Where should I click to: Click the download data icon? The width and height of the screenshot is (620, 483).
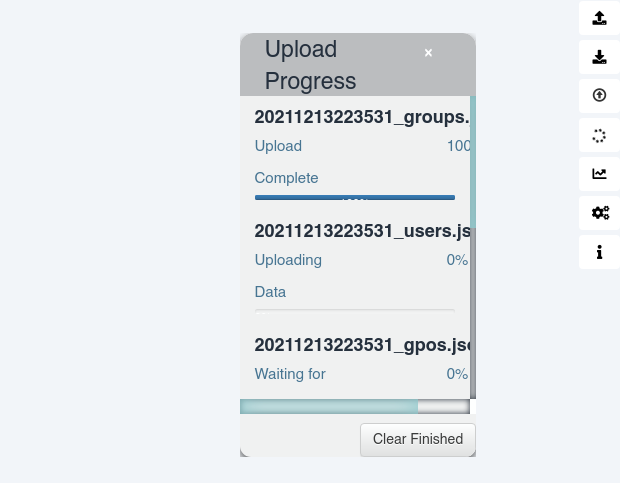coord(599,57)
